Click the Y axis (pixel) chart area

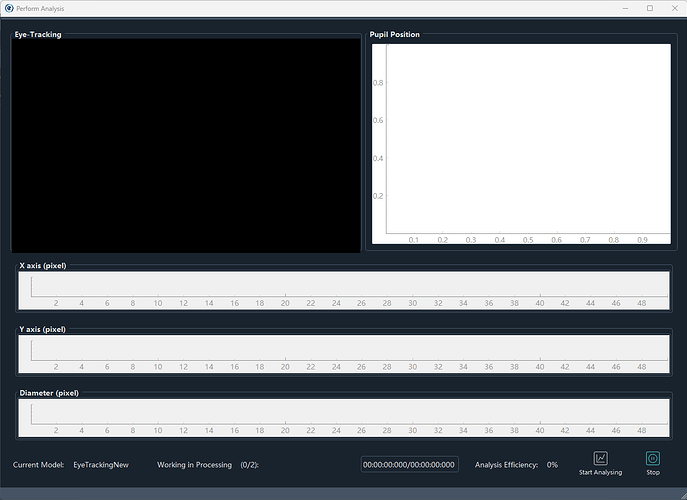point(343,348)
